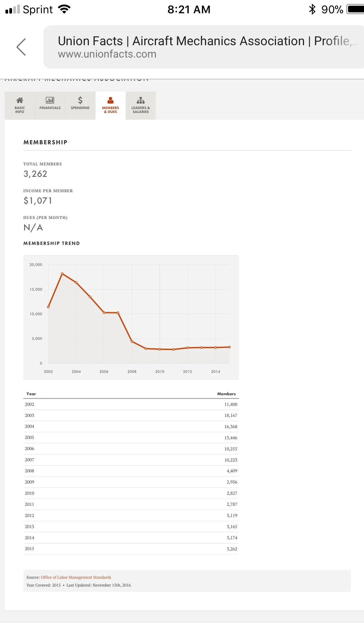The height and width of the screenshot is (623, 364).
Task: Tap the Wi-Fi status icon
Action: coord(64,9)
